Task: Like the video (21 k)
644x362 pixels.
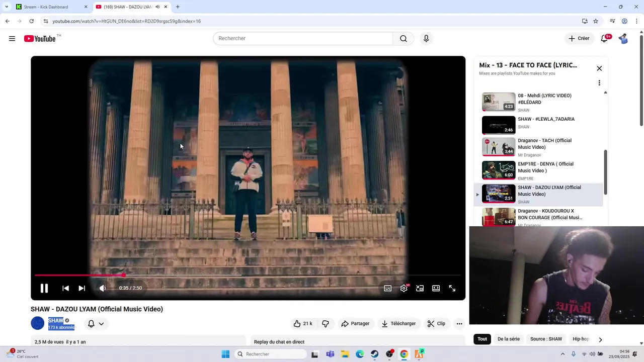Action: point(302,324)
